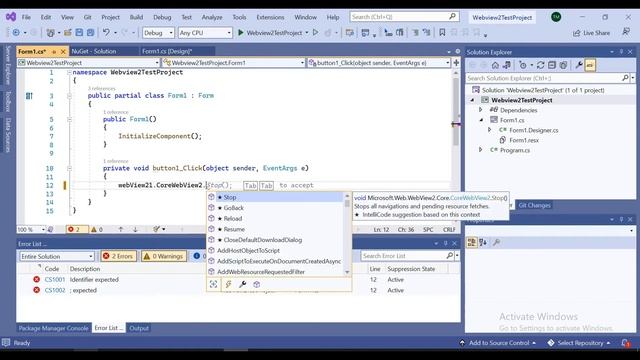Click the notifications bell in status bar
The image size is (640, 360).
(x=626, y=343)
